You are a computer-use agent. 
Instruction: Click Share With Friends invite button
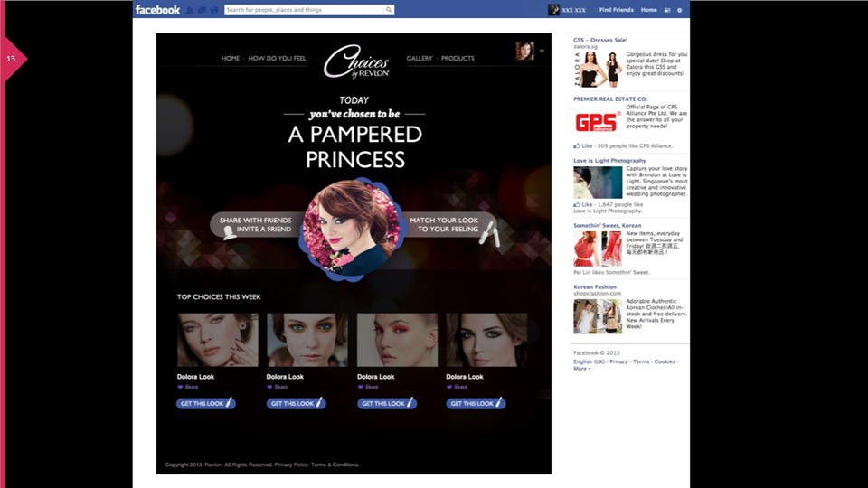point(256,225)
